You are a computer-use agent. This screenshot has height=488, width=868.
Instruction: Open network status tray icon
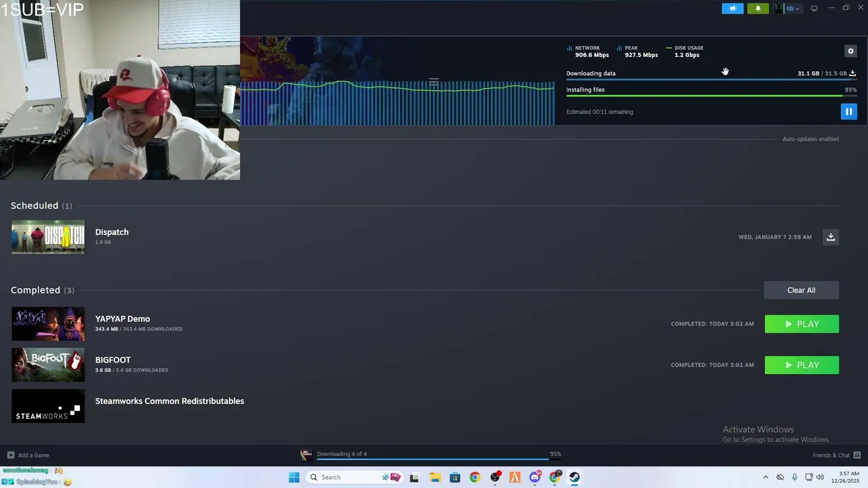click(x=809, y=477)
